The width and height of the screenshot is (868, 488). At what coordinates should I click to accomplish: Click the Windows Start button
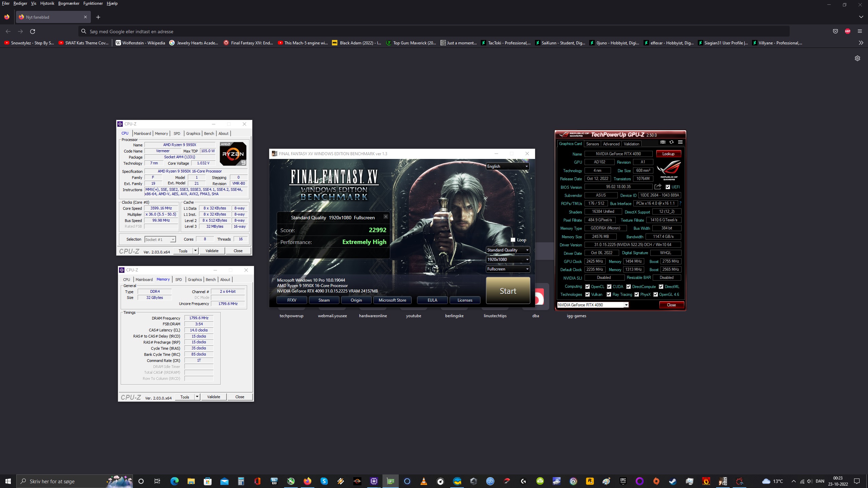8,481
